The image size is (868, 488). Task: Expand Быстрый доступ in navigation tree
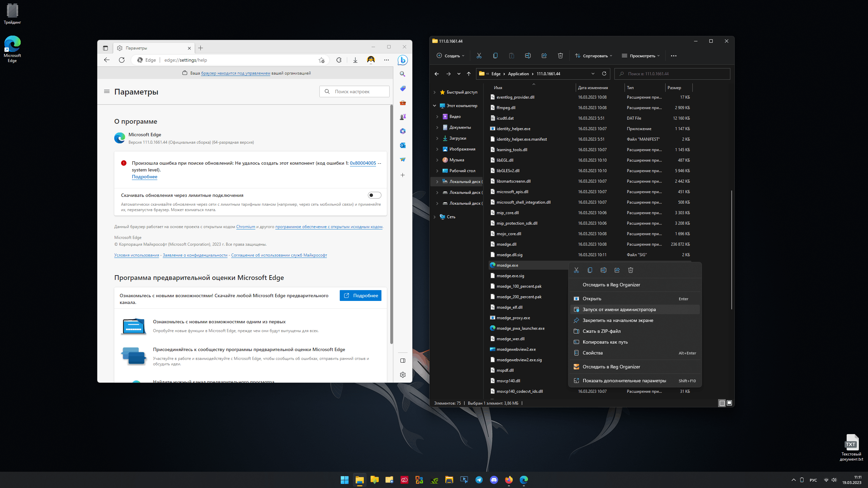click(434, 92)
